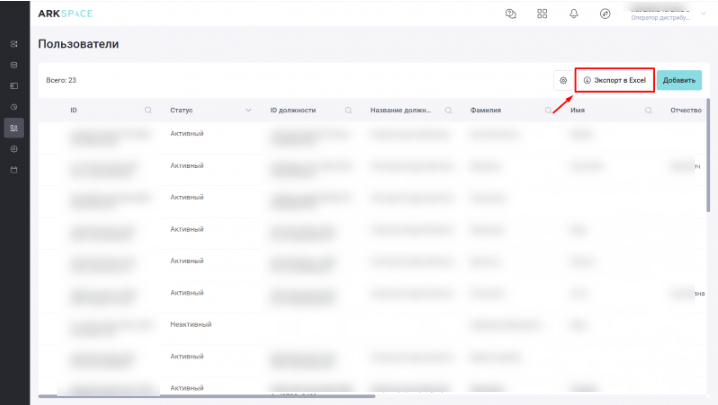Viewport: 718px width, 405px height.
Task: Open the globe icon in left sidebar
Action: click(x=14, y=149)
